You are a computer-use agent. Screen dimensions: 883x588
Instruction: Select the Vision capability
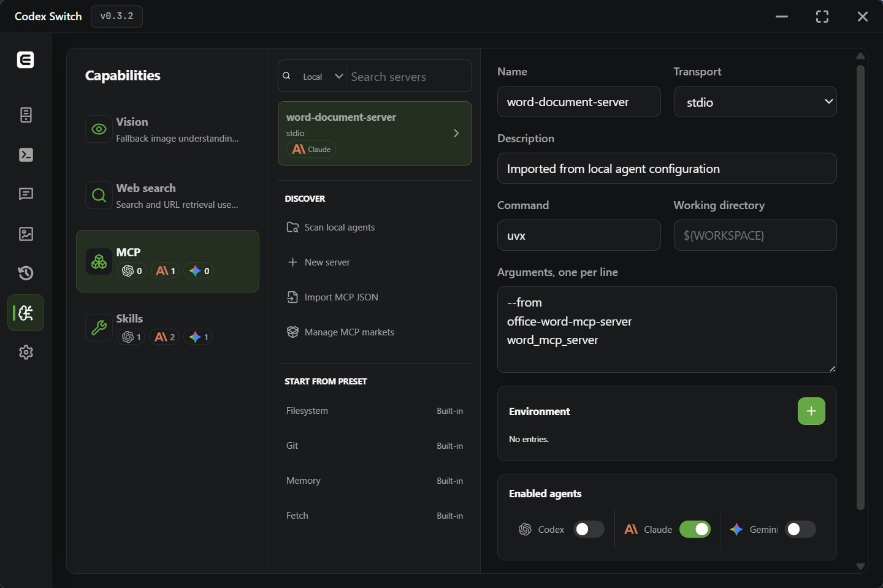(x=167, y=129)
